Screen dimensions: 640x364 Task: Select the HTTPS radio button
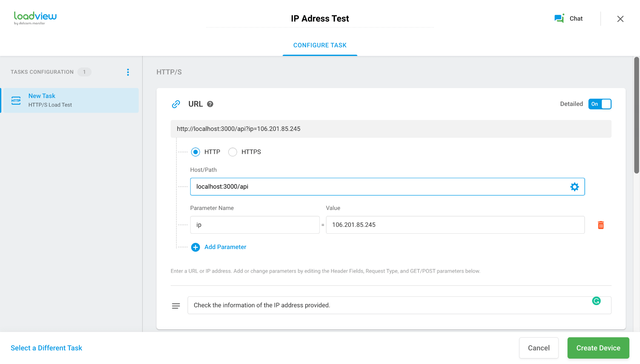(232, 152)
